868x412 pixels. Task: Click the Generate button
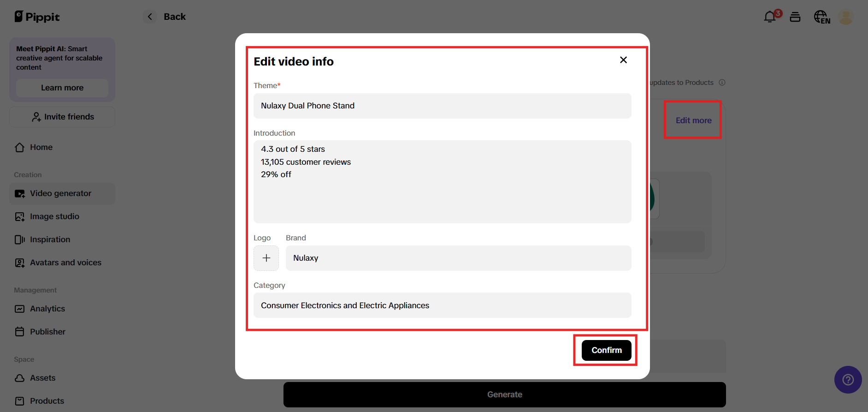click(505, 394)
